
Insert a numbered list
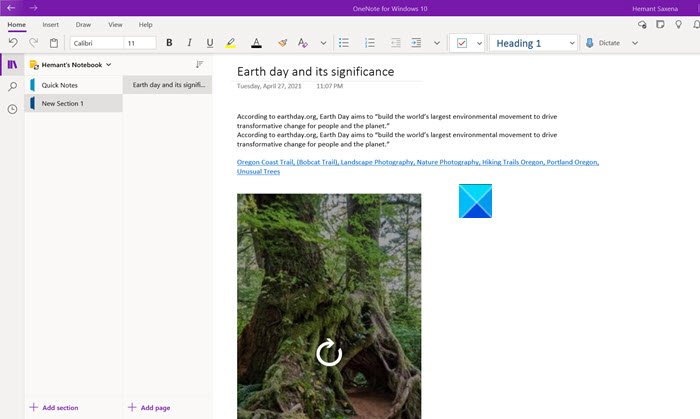(x=370, y=43)
